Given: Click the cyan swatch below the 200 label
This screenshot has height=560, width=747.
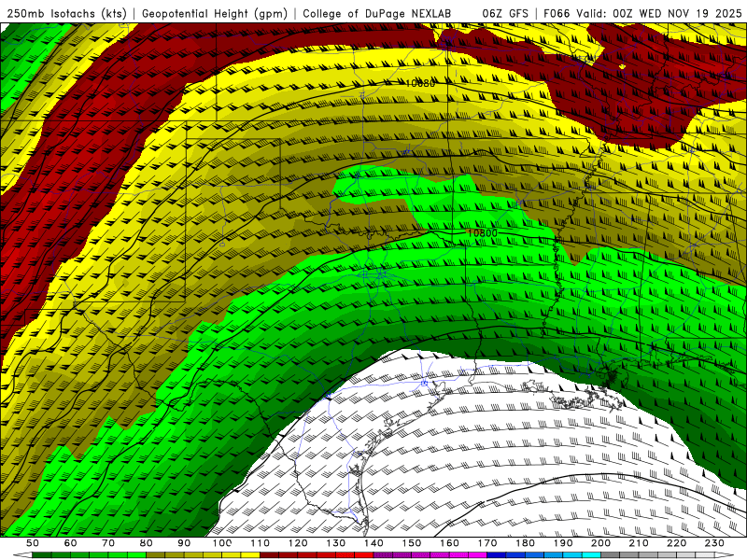Looking at the screenshot, I should pos(591,555).
